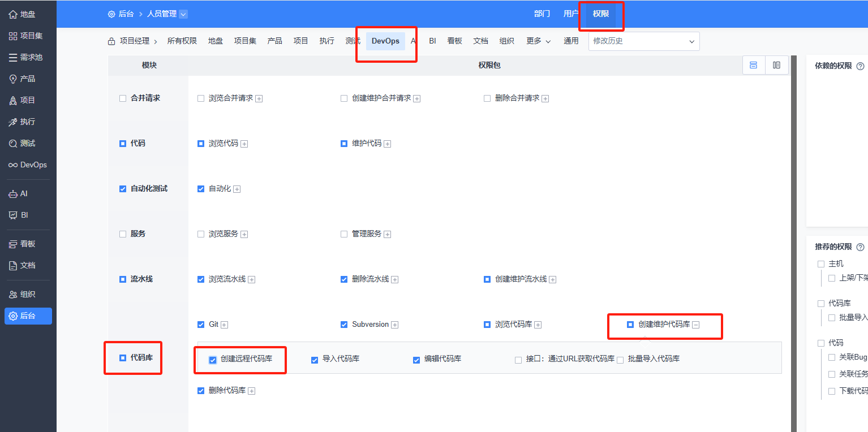Toggle the Git permission checkbox
This screenshot has height=432, width=868.
(201, 325)
